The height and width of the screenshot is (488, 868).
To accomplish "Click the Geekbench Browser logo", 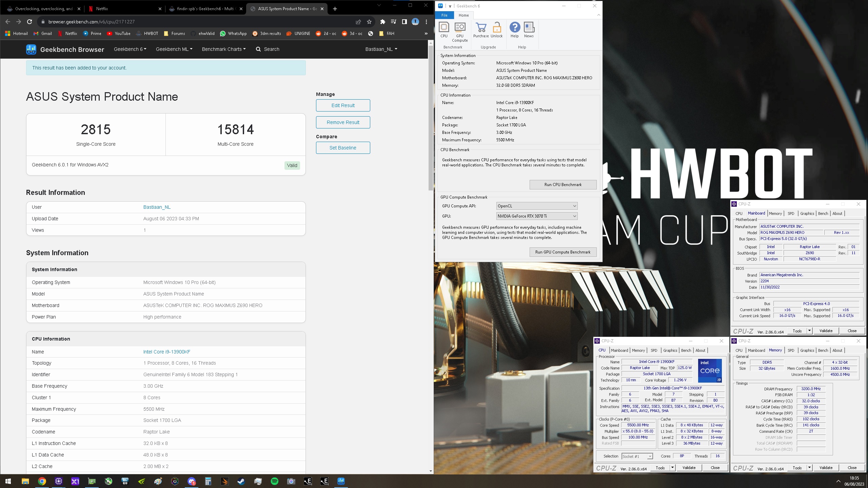I will pos(65,49).
